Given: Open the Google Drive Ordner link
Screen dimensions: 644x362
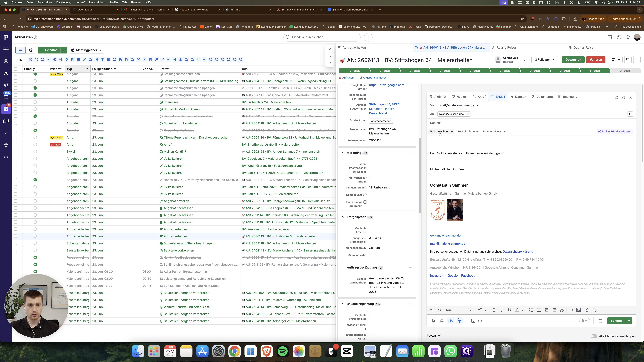Looking at the screenshot, I should [x=388, y=85].
